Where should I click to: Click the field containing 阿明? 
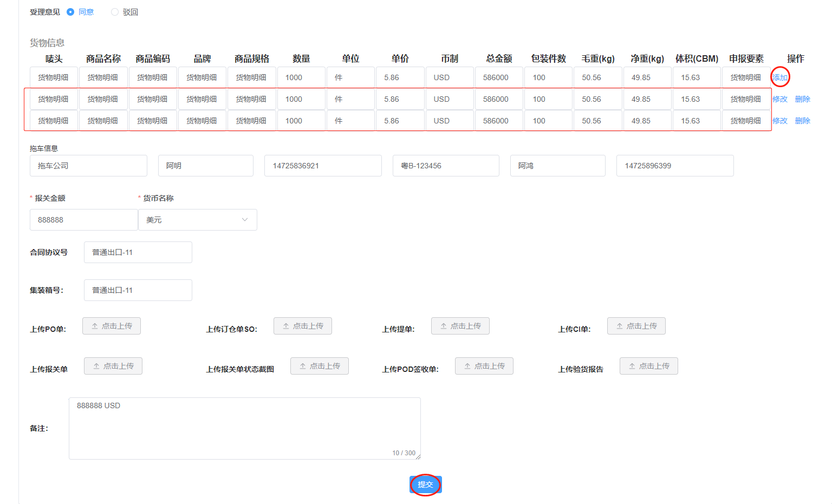[206, 166]
